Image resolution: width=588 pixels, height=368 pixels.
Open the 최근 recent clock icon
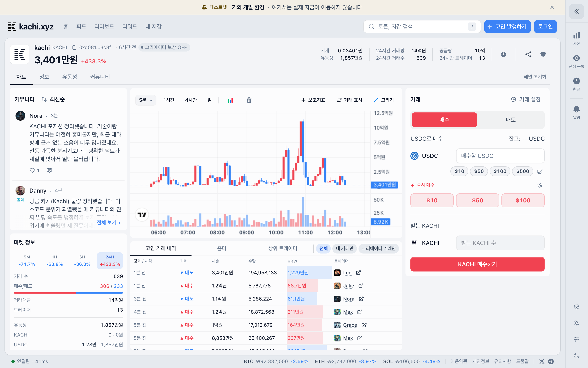[576, 84]
